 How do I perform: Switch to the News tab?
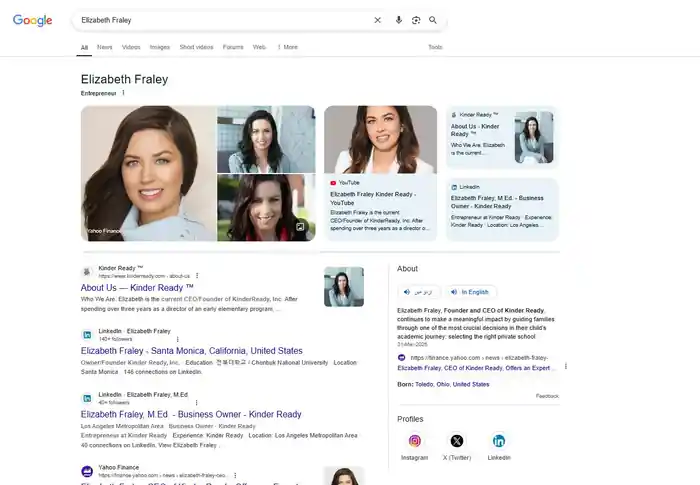[x=104, y=47]
